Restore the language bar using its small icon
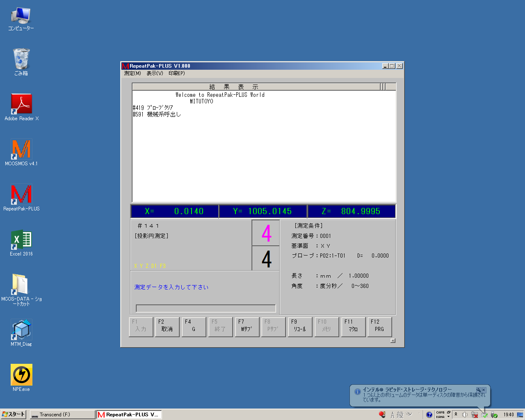 [x=449, y=412]
